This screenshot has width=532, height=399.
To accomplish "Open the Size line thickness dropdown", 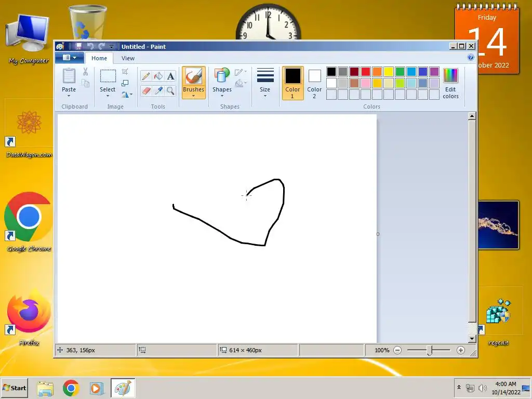I will (x=265, y=83).
